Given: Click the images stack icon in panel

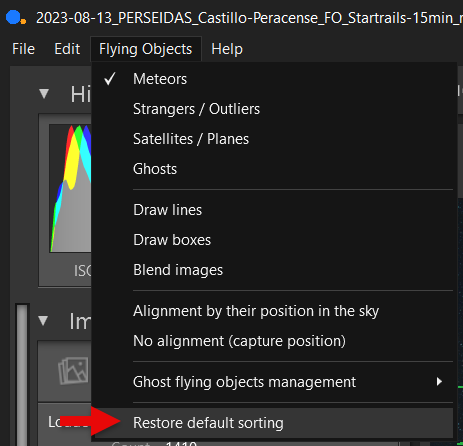Looking at the screenshot, I should click(73, 371).
